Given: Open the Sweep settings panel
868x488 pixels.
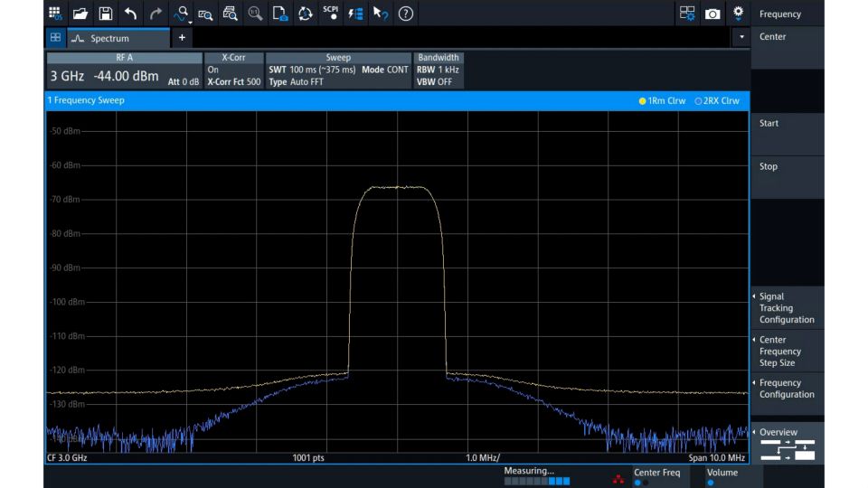Looking at the screenshot, I should coord(338,70).
